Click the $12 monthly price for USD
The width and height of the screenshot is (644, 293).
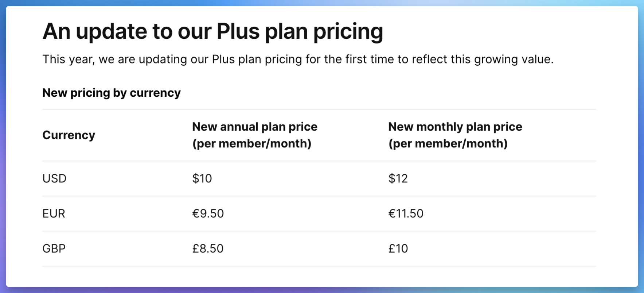coord(398,178)
